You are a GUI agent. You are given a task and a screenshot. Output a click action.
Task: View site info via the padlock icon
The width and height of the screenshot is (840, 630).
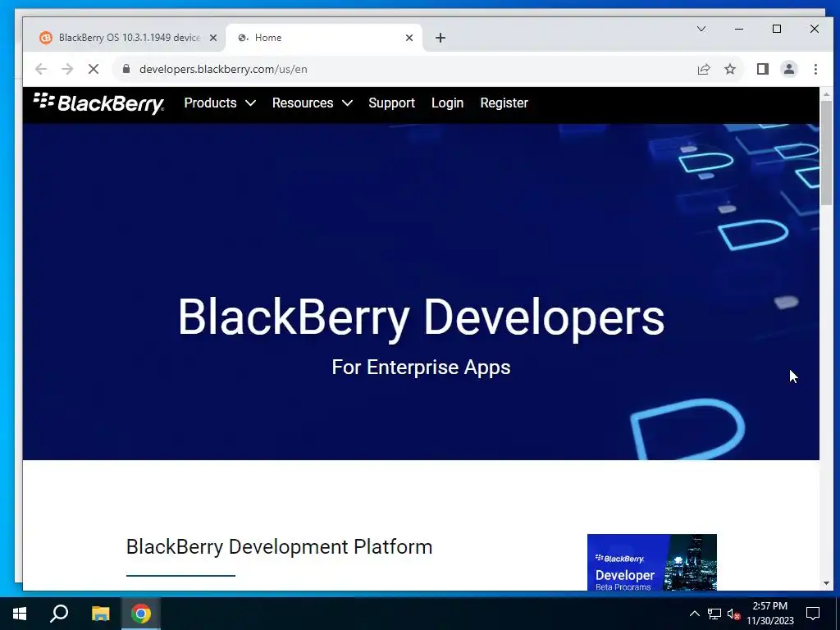(126, 69)
